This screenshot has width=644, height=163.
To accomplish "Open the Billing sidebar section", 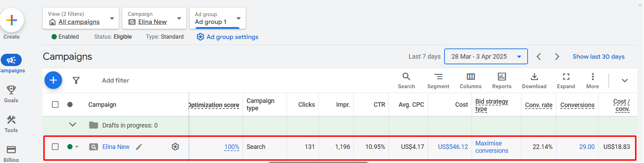I will point(11,154).
